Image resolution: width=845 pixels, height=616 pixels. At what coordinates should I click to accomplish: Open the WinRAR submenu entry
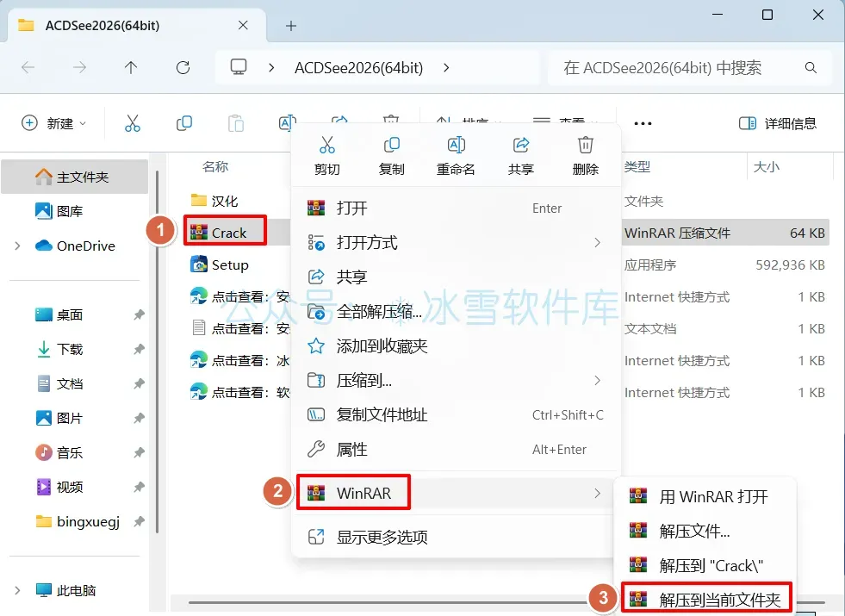(x=456, y=493)
